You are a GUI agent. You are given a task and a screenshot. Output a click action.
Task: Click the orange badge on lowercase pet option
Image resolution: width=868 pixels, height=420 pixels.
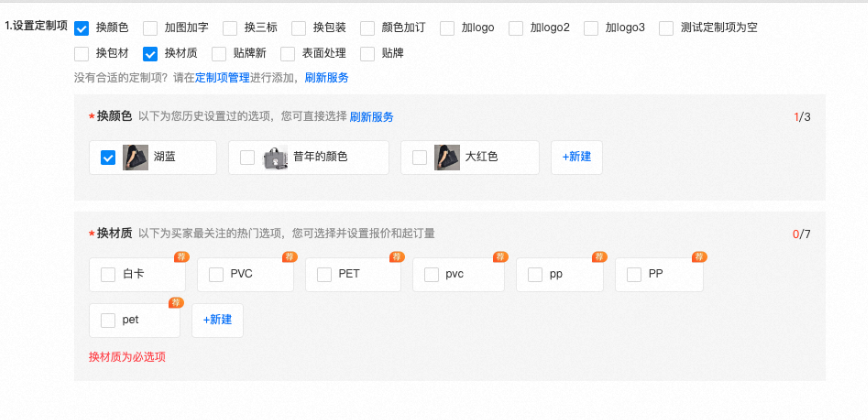[x=176, y=303]
